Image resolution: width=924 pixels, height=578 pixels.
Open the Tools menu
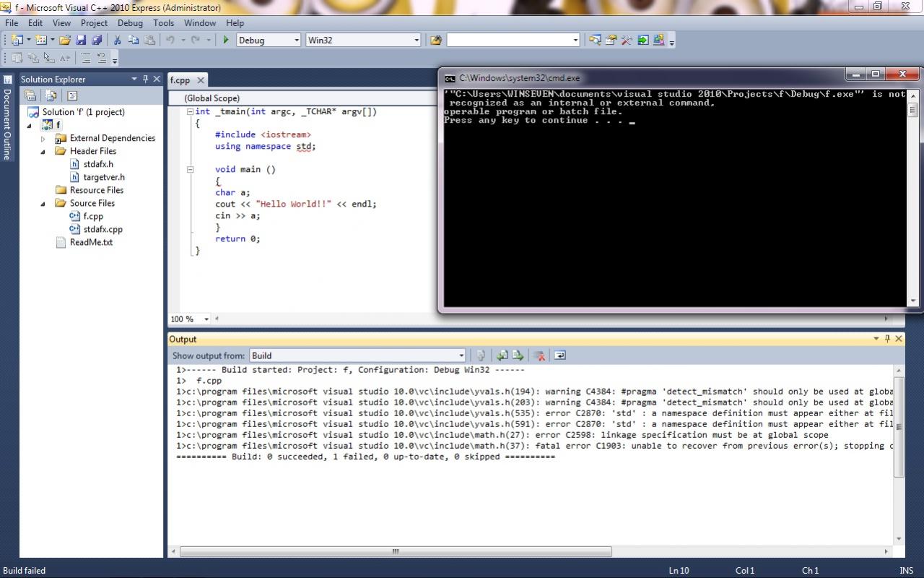[164, 22]
